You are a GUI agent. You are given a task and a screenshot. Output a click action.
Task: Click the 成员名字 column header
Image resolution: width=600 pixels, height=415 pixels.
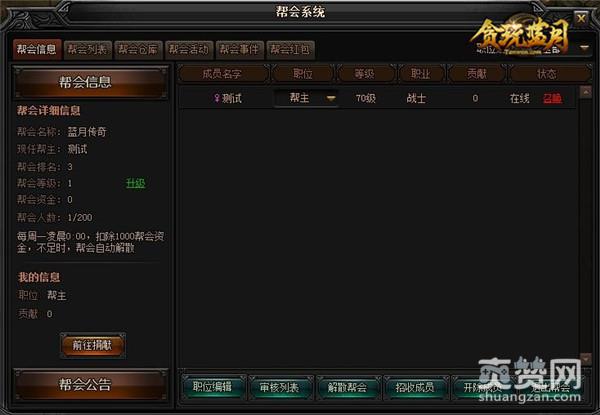(223, 73)
